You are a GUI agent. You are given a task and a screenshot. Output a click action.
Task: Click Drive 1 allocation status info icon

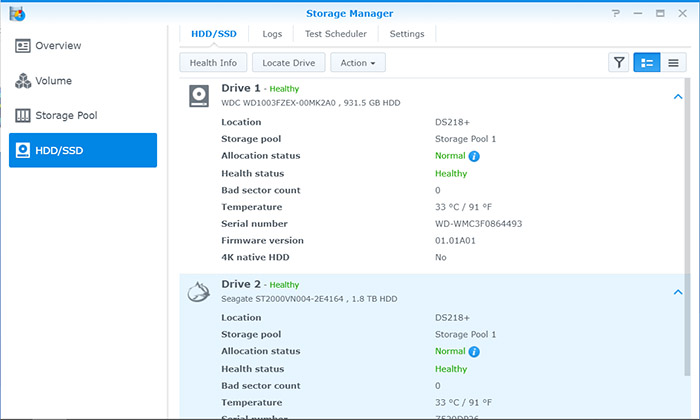pyautogui.click(x=474, y=156)
